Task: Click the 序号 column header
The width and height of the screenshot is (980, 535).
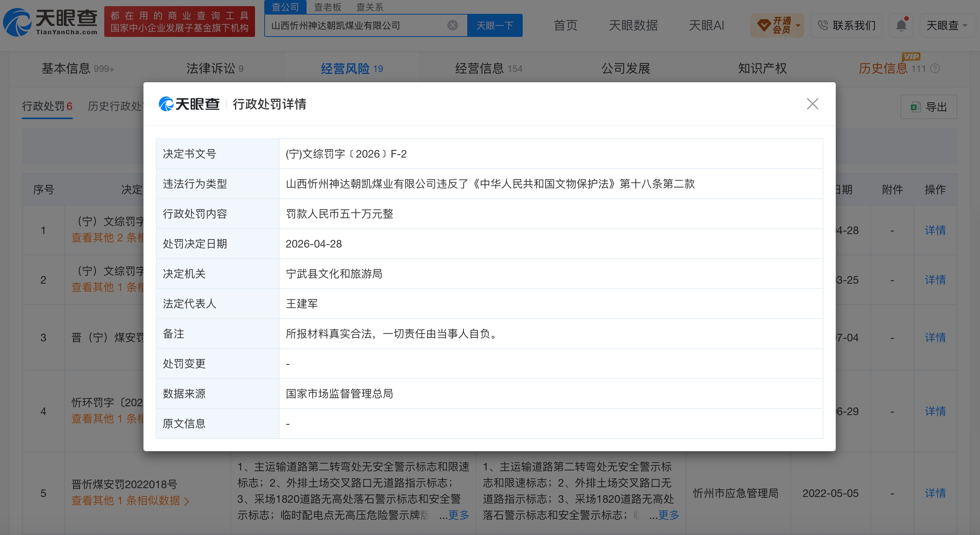Action: pos(43,189)
